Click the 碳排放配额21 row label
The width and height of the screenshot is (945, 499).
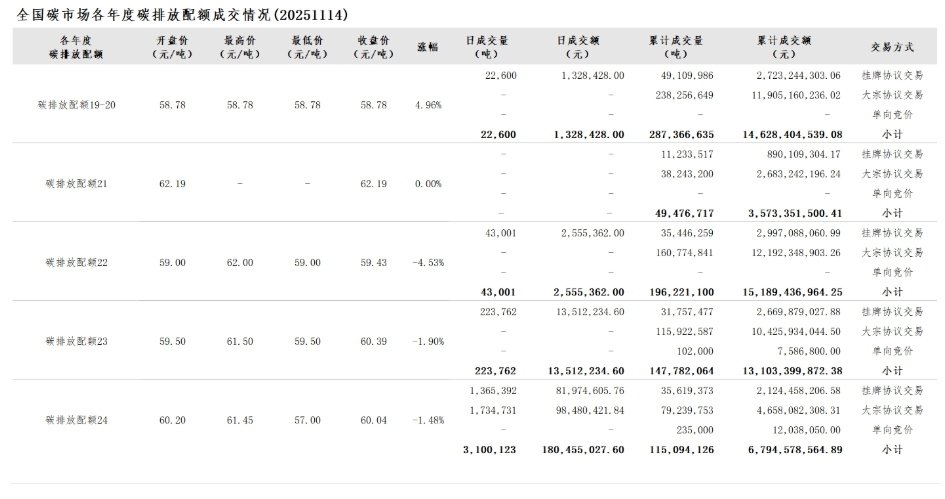click(76, 183)
